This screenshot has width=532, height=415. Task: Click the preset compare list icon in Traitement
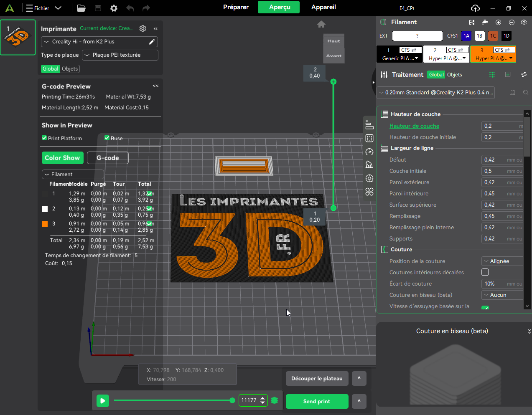point(508,75)
